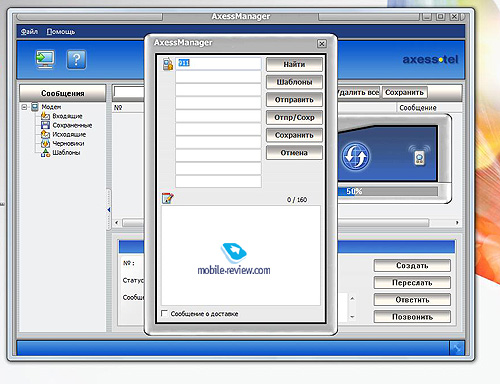Click the globe sync connection icon
Screen dimensions: 500x384
[x=355, y=156]
